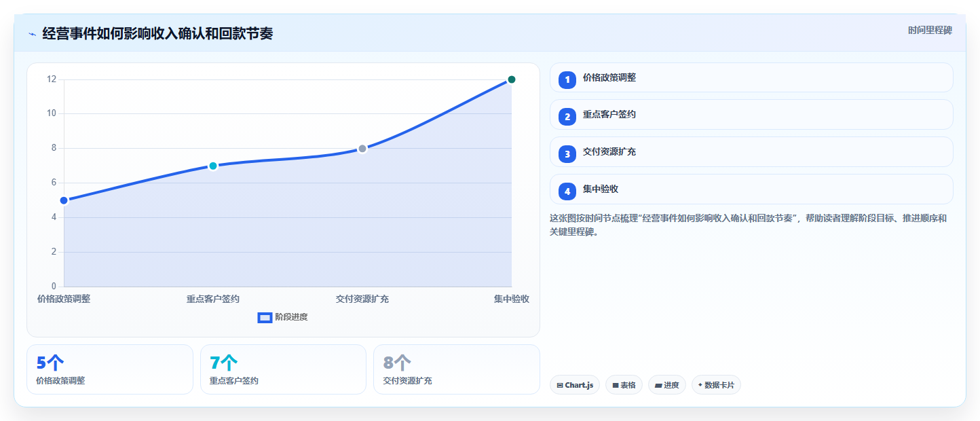Click the 表格 tag chip
This screenshot has height=421, width=980.
(624, 385)
